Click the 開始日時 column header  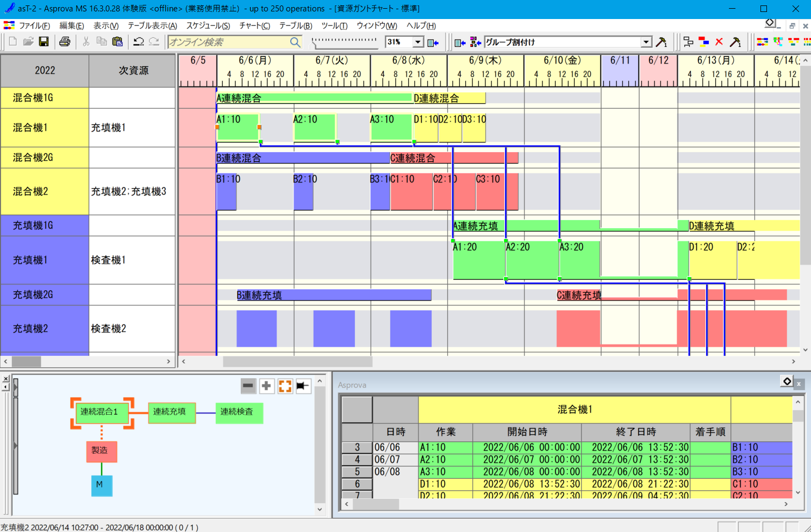tap(527, 432)
